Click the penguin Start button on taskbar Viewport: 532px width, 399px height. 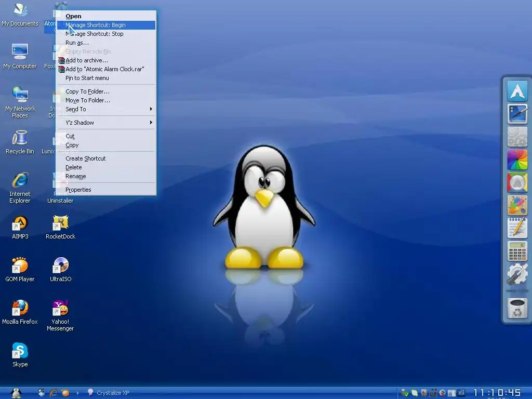pos(16,393)
